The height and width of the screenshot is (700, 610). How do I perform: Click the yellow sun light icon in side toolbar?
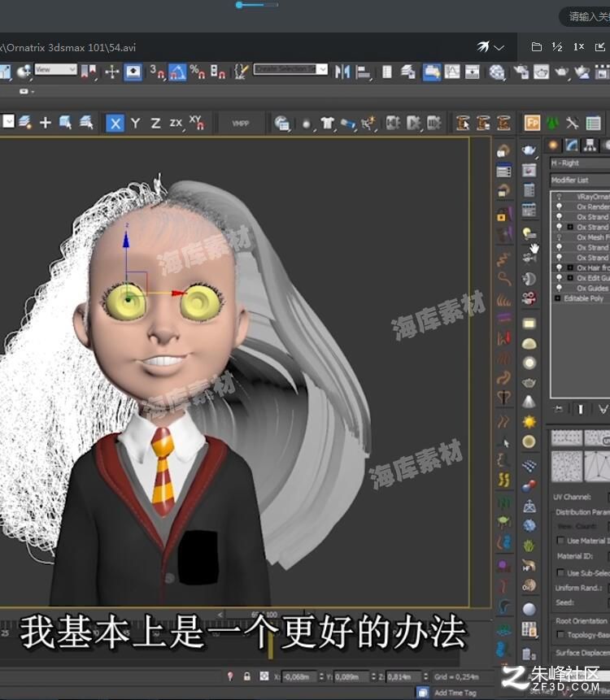529,421
